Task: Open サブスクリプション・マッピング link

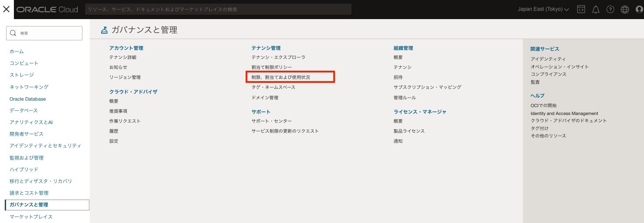Action: pyautogui.click(x=427, y=87)
